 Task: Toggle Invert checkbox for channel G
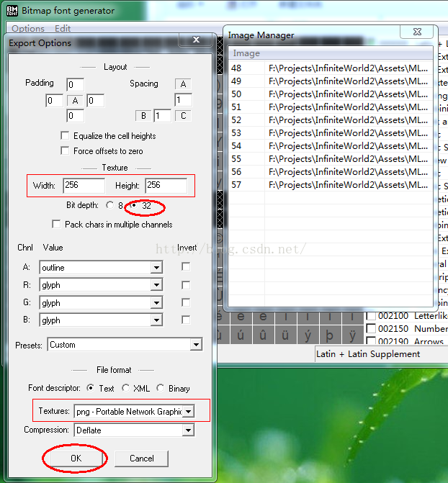pos(186,302)
